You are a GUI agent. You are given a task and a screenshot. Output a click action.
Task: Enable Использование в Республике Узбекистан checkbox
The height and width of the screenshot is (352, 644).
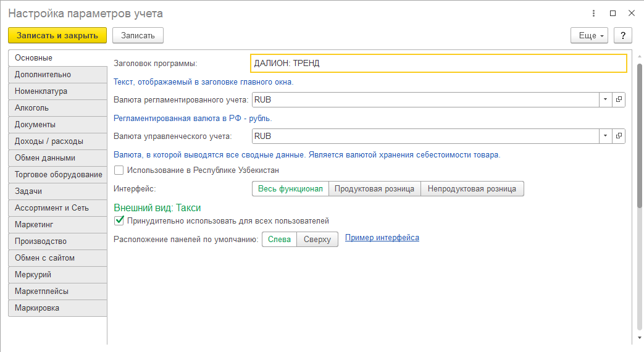pyautogui.click(x=119, y=170)
